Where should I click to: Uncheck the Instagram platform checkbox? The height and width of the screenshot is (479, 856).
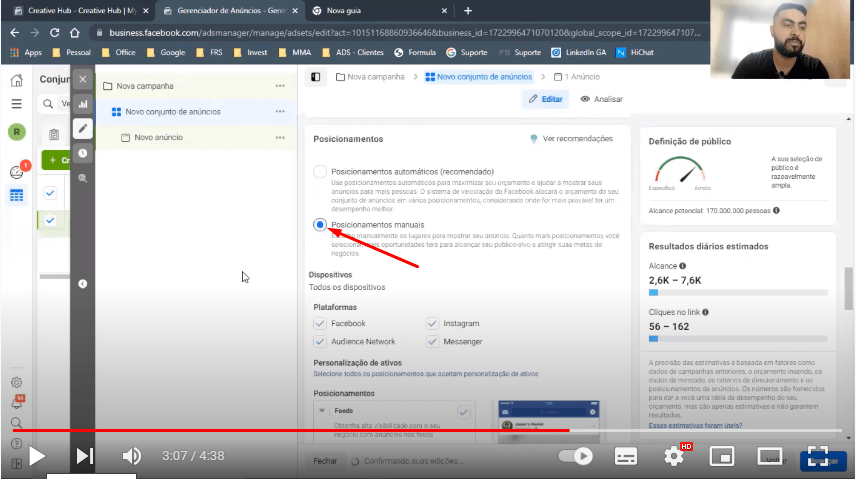point(432,323)
